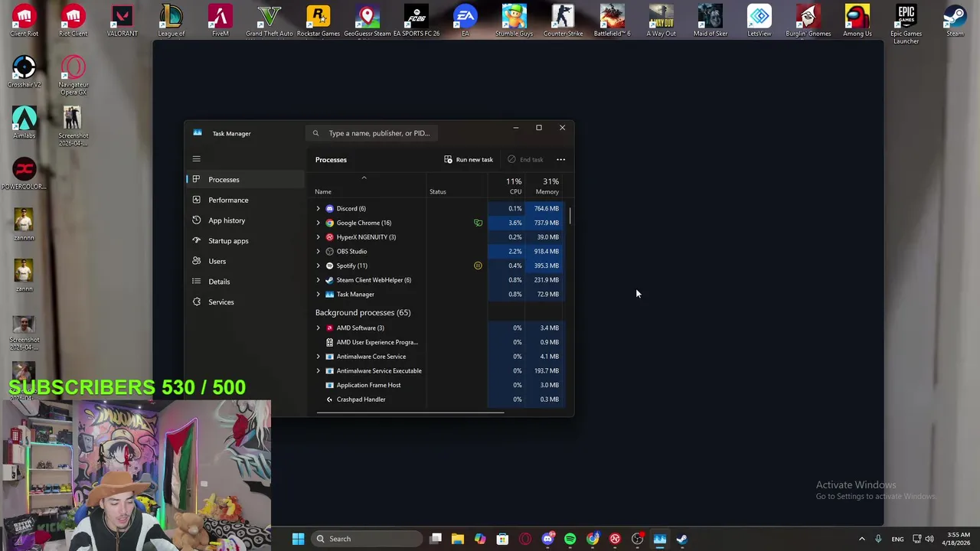Open File Explorer from the taskbar
Screen dimensions: 980x551
(458, 539)
